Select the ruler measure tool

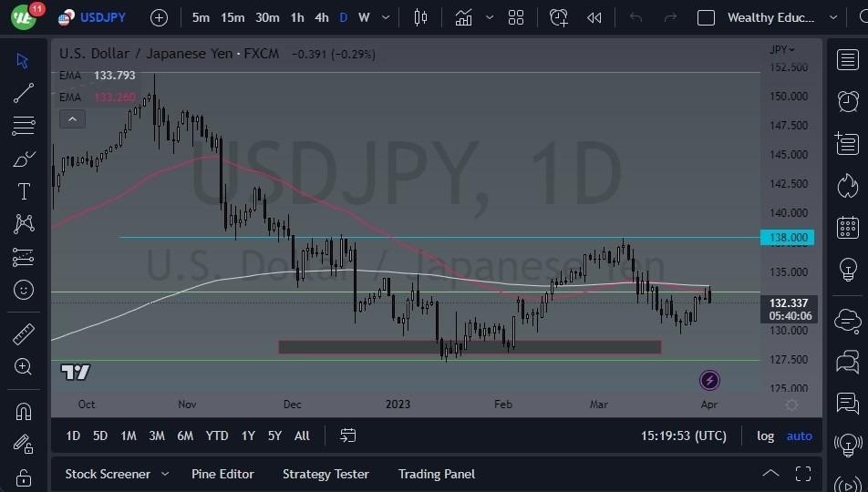(x=24, y=333)
